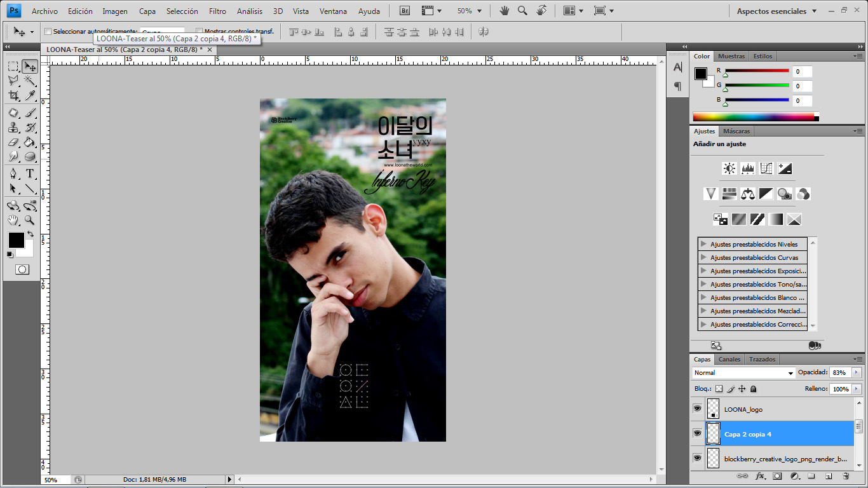Image resolution: width=868 pixels, height=488 pixels.
Task: Select the Pen tool
Action: pos(13,173)
